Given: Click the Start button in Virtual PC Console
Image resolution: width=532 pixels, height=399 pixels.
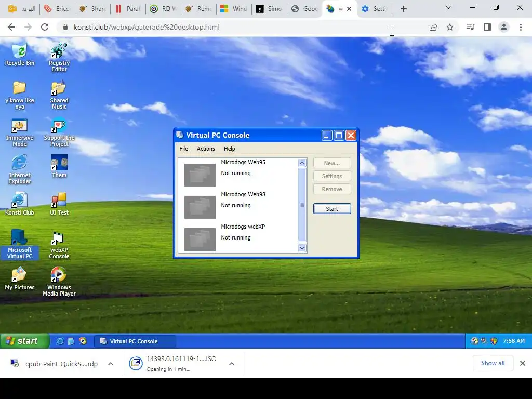Looking at the screenshot, I should [x=332, y=209].
